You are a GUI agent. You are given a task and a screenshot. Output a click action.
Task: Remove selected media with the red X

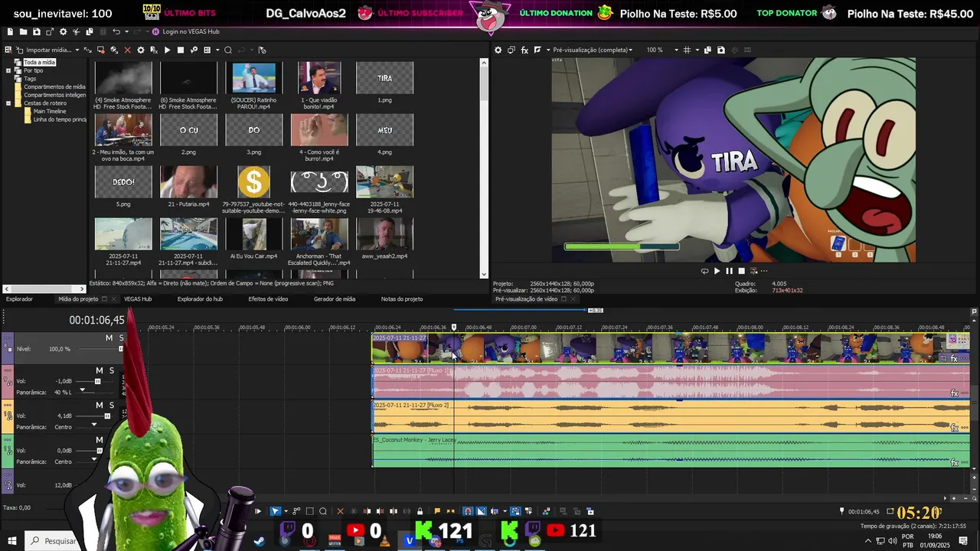click(127, 50)
